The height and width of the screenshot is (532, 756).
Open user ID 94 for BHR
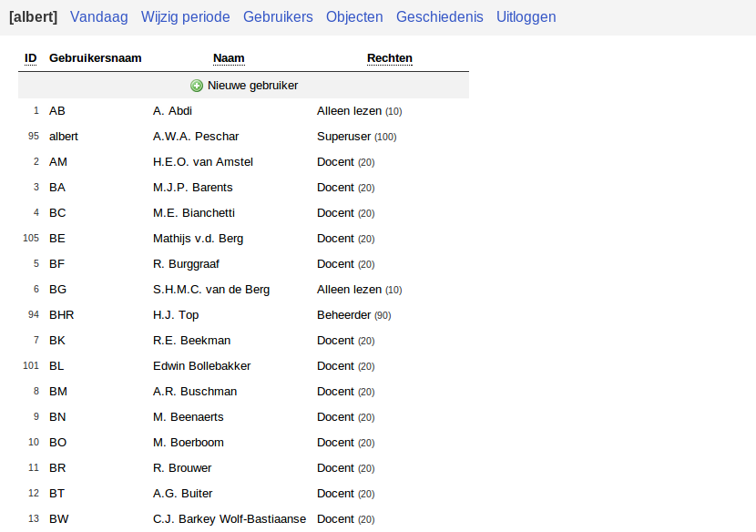34,315
